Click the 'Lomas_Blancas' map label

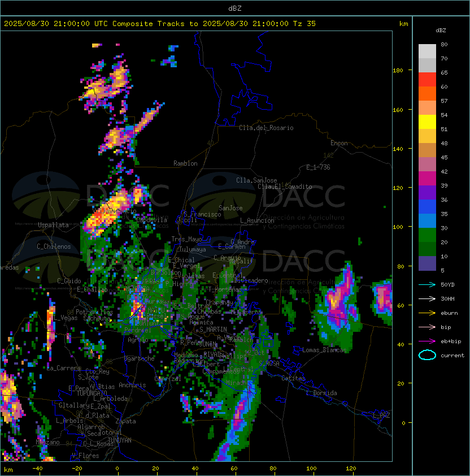click(x=324, y=350)
